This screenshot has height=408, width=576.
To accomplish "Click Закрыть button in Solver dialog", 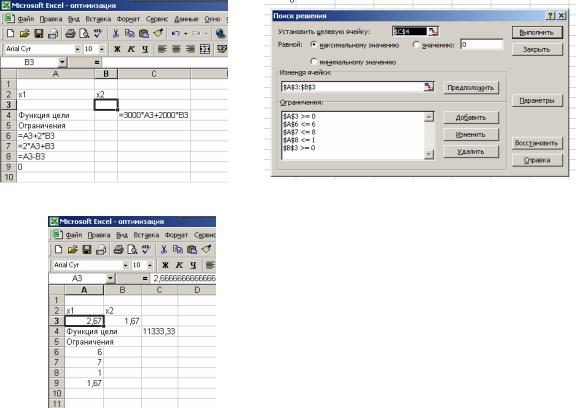I will [x=537, y=49].
